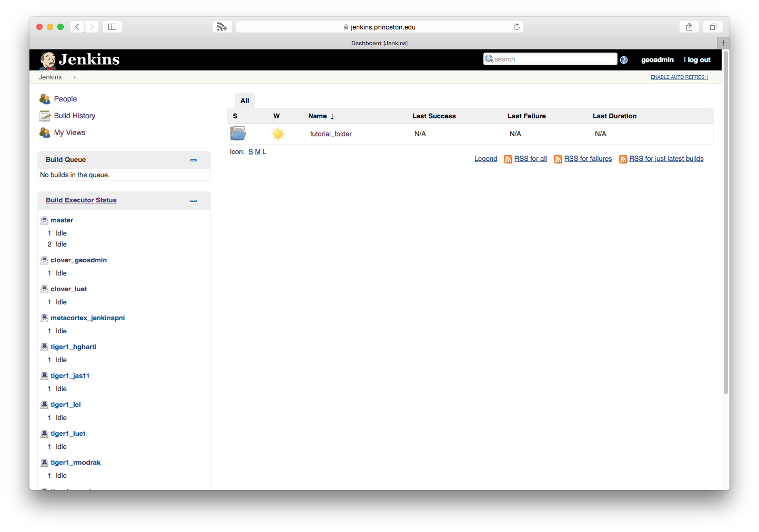Screen dimensions: 759x532
Task: Sort table by W weather column
Action: [x=277, y=116]
